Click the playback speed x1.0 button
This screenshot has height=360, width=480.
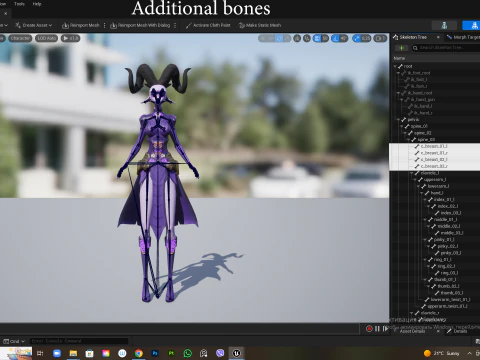(70, 38)
